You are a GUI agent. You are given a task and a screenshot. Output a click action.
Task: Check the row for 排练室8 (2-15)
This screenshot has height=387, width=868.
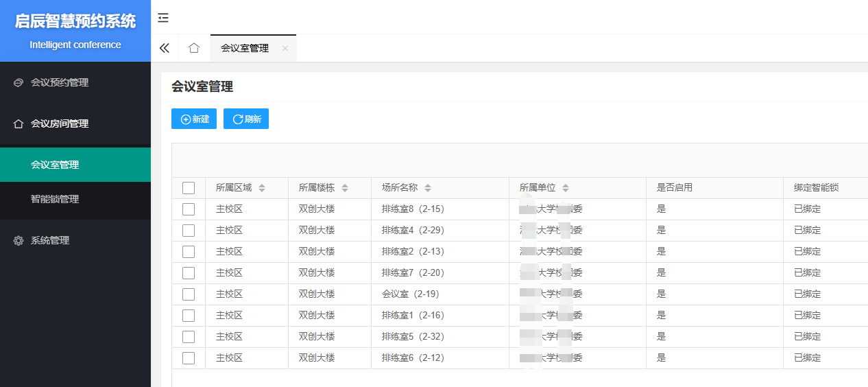[189, 209]
